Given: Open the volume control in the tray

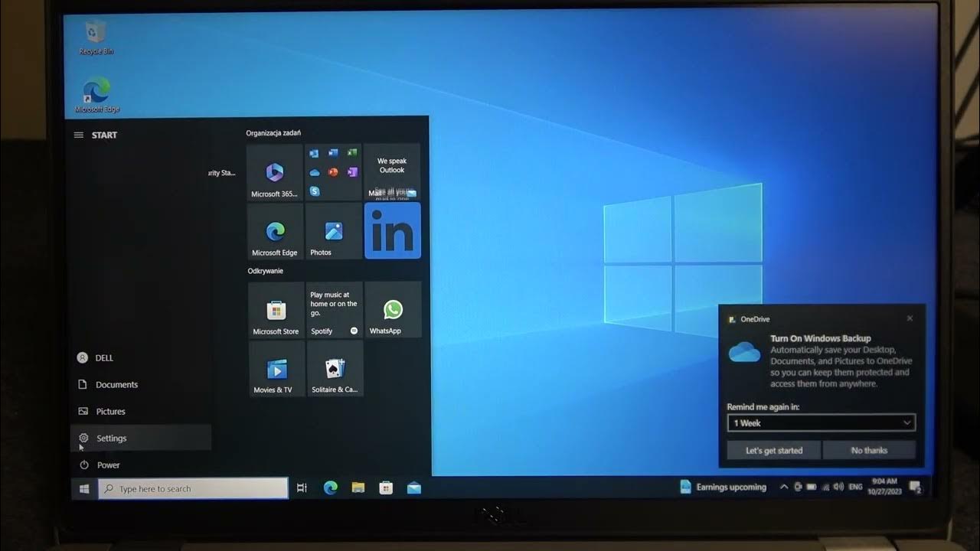Looking at the screenshot, I should tap(838, 487).
